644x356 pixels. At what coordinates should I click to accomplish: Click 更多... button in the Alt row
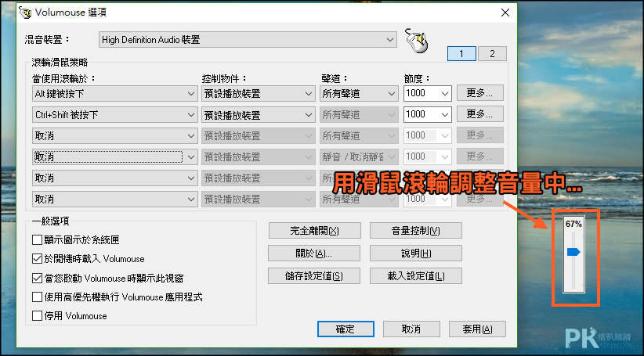(479, 93)
